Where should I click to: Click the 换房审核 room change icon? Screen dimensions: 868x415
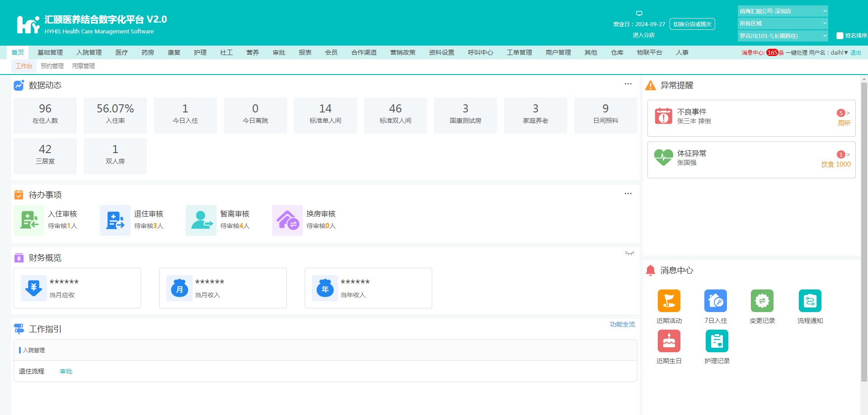pyautogui.click(x=287, y=220)
